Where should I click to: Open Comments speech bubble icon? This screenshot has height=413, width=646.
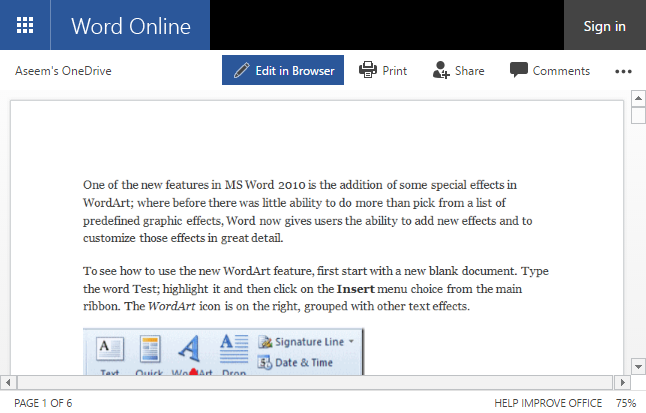pos(518,70)
